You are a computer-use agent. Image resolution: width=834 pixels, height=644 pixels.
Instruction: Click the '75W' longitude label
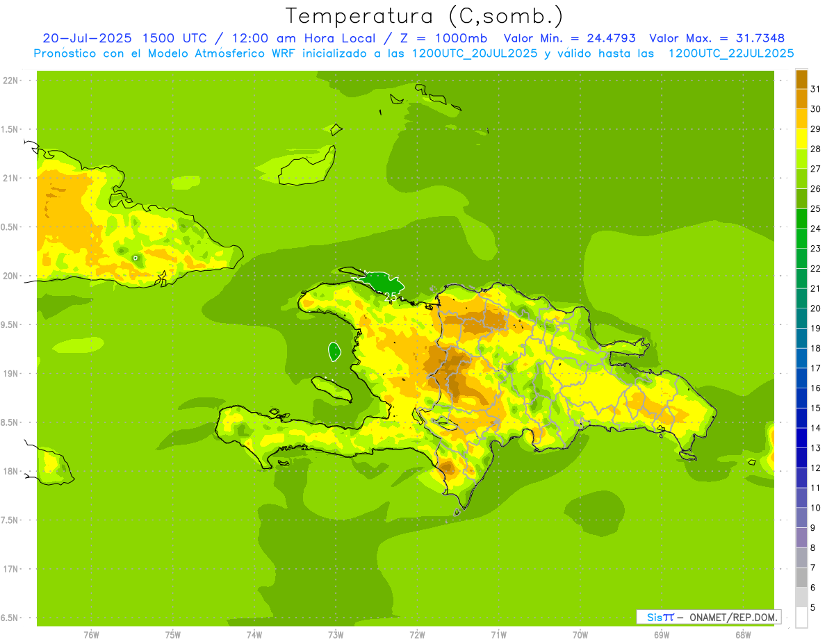click(173, 635)
